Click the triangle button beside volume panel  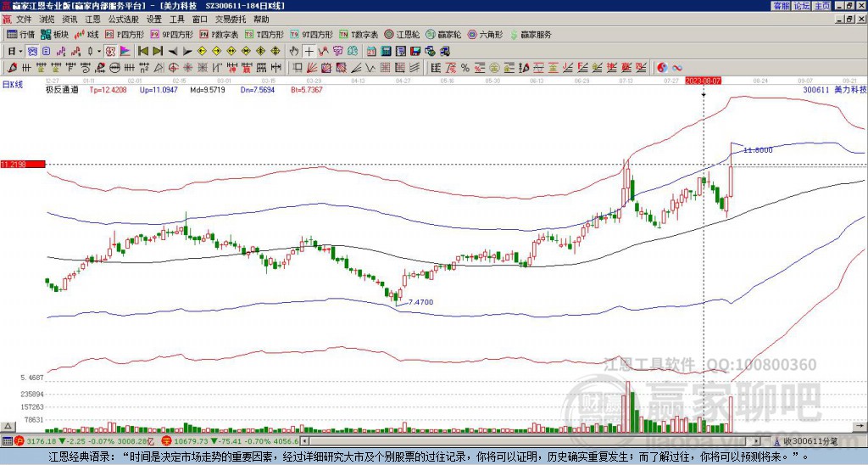coord(8,426)
